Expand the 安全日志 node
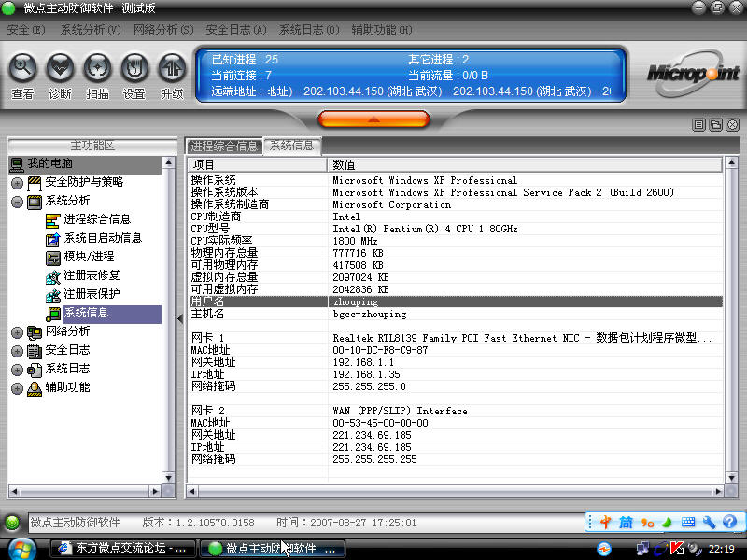The image size is (747, 560). (17, 352)
